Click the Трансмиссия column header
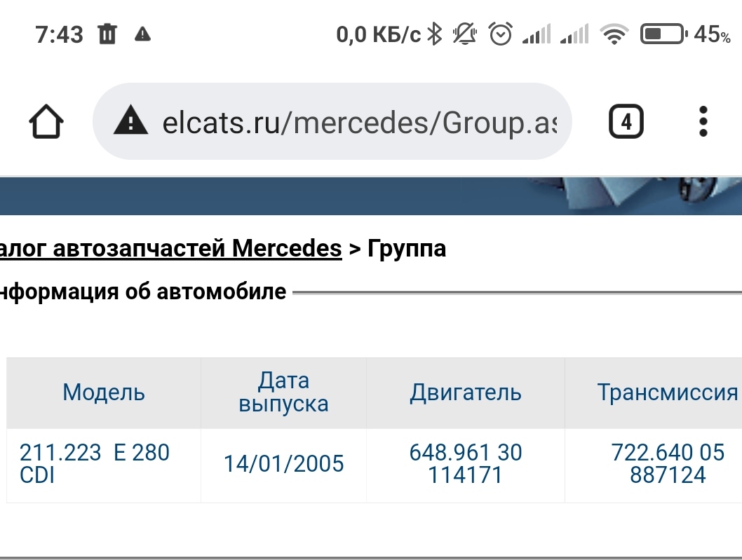Viewport: 742px width, 560px height. 667,392
